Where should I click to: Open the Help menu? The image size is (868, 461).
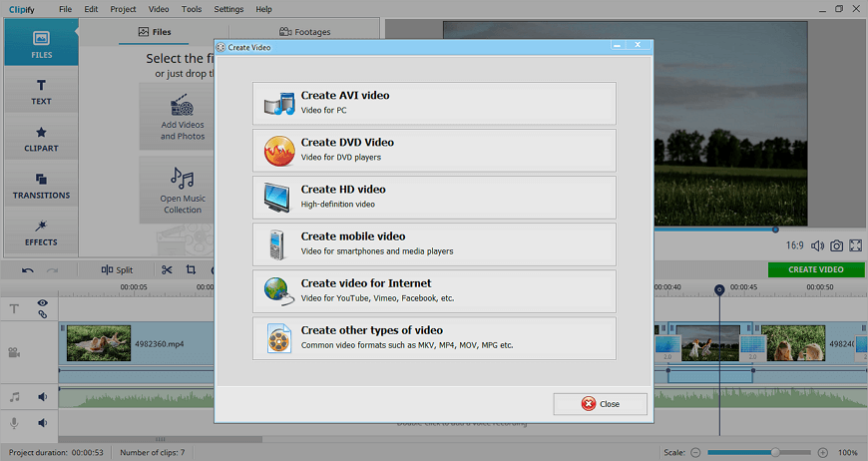coord(263,9)
